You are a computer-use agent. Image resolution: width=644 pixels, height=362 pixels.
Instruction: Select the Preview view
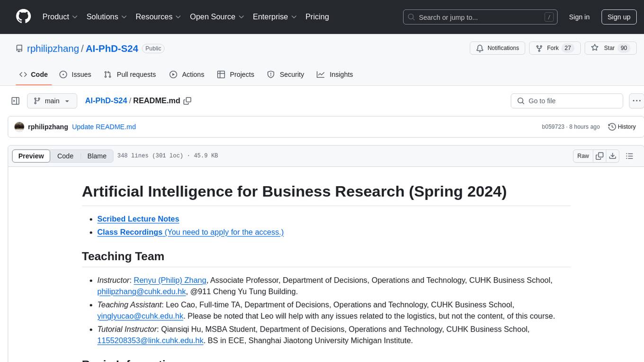pos(31,156)
